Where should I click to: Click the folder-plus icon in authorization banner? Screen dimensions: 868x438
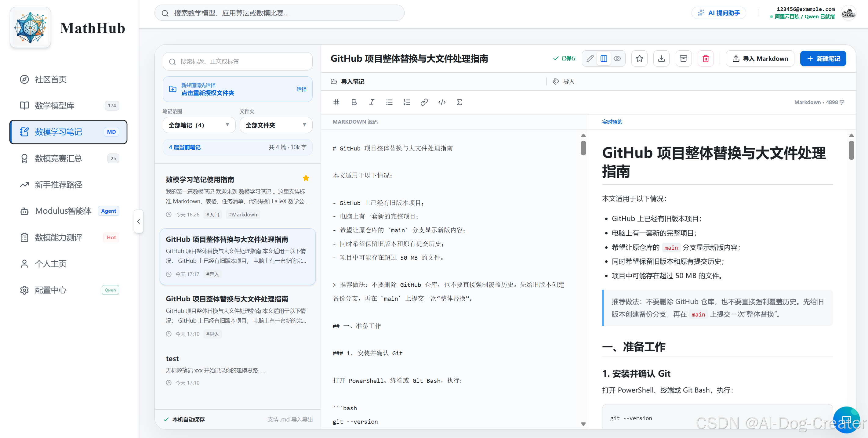173,89
